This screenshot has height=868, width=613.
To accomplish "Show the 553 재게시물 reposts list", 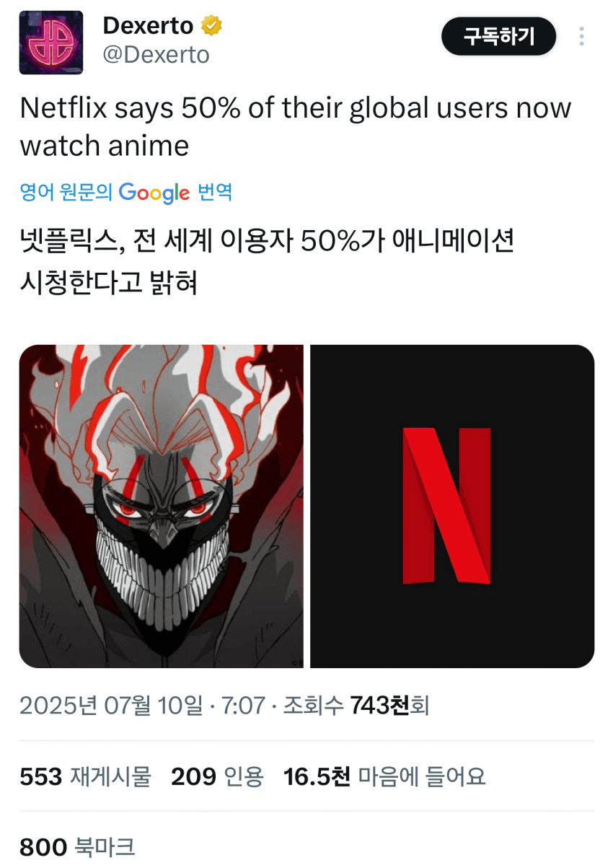I will pyautogui.click(x=85, y=776).
